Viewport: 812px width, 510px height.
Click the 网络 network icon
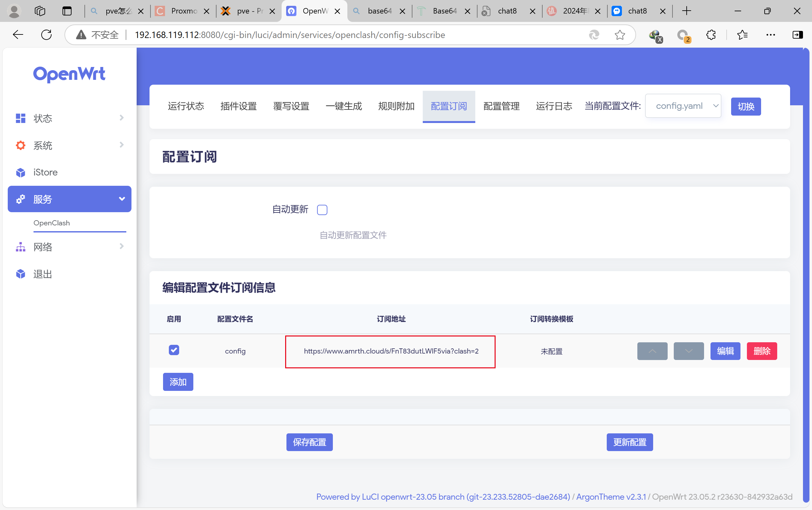point(21,247)
